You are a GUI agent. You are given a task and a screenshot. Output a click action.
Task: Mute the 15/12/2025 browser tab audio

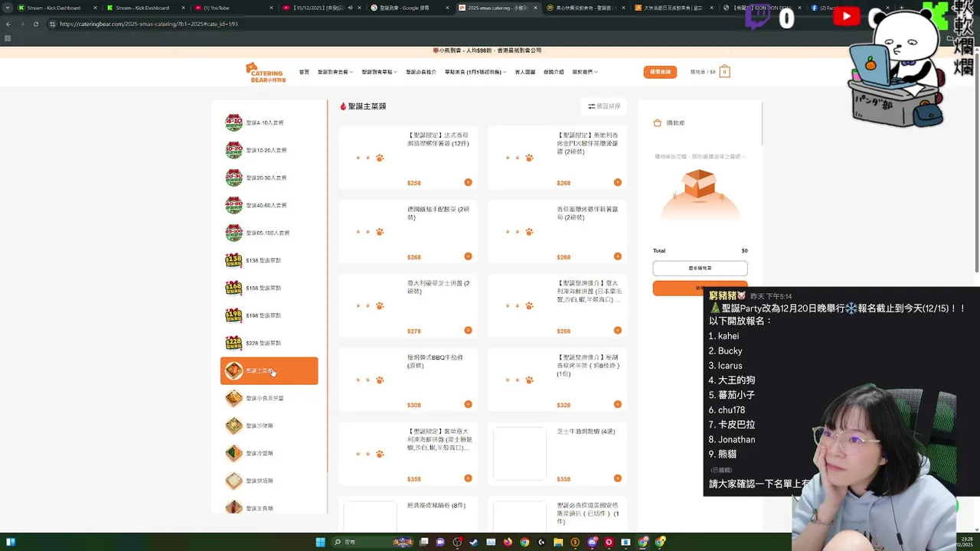coord(350,8)
